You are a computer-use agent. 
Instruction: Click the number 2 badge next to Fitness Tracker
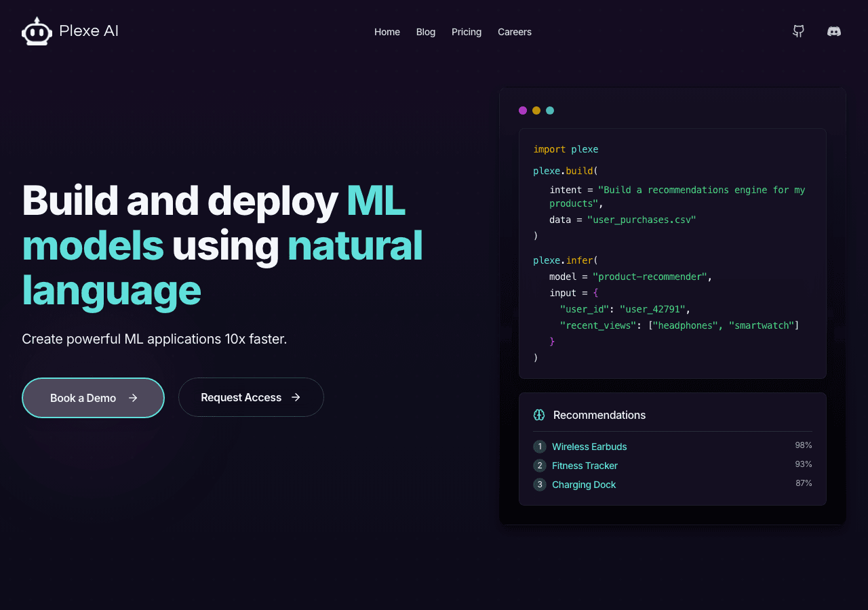(540, 466)
